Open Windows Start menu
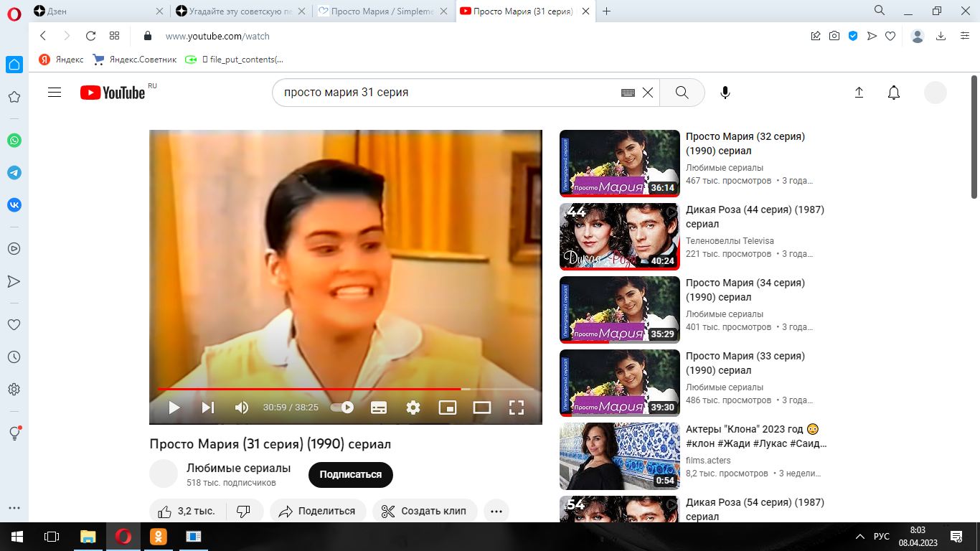The width and height of the screenshot is (980, 551). coord(17,536)
